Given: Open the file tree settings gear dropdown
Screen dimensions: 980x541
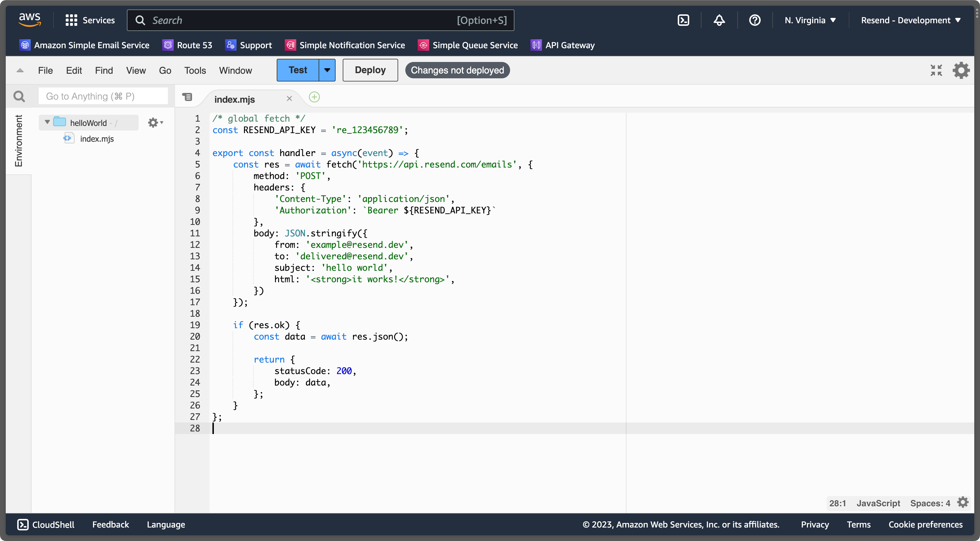Looking at the screenshot, I should [155, 122].
